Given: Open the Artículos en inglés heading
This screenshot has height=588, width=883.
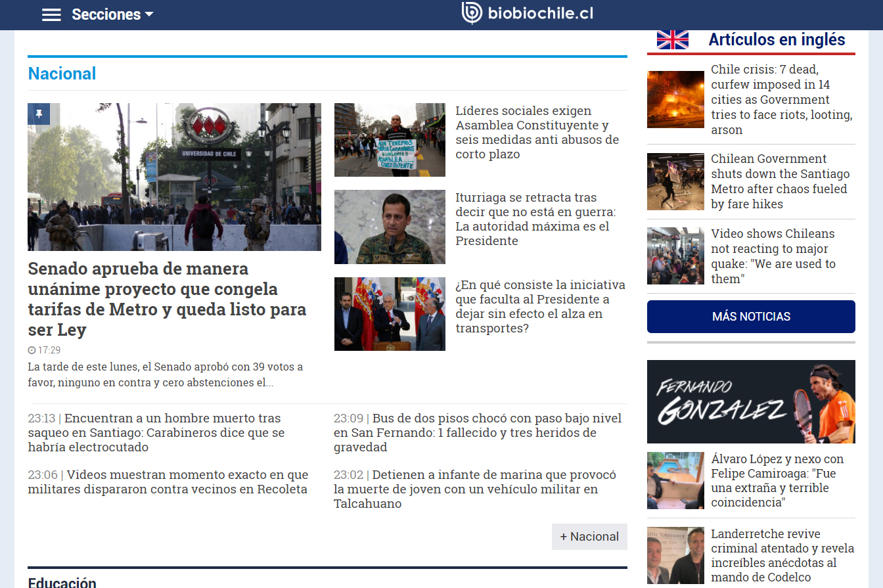Looking at the screenshot, I should (x=777, y=40).
